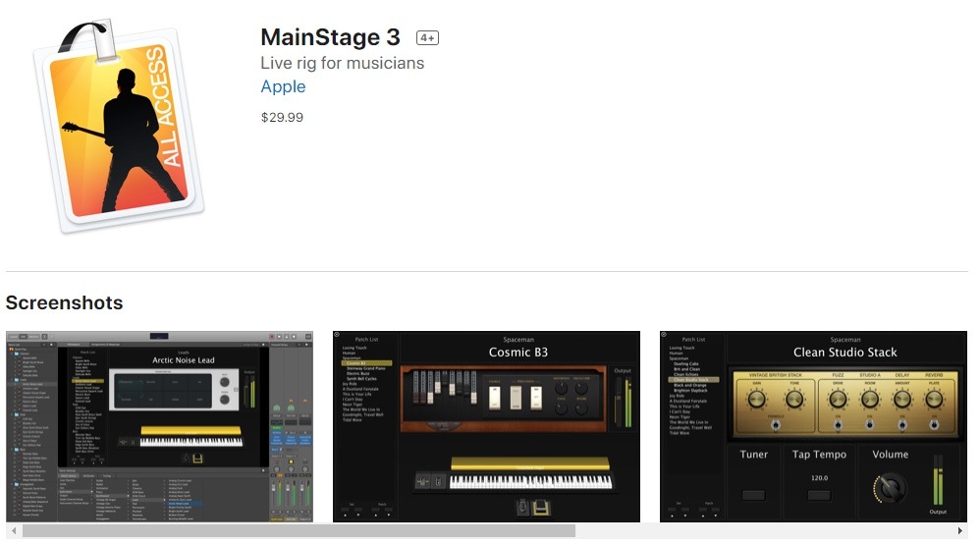980x545 pixels.
Task: Click the sustain pedal icon under keyboard
Action: [541, 507]
